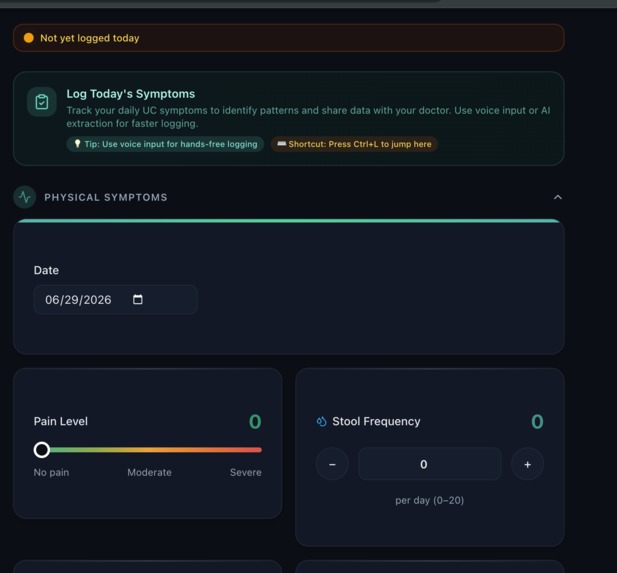Click the Ctrl+L shortcut chip
The width and height of the screenshot is (617, 573).
(354, 144)
